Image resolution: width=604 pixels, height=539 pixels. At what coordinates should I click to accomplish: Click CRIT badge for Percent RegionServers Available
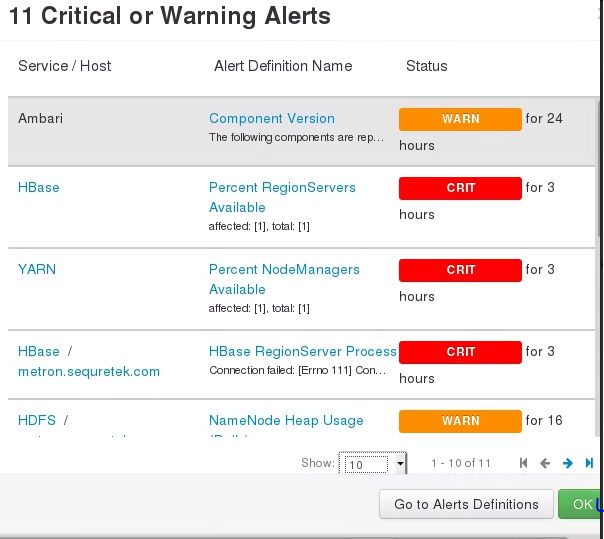tap(460, 188)
